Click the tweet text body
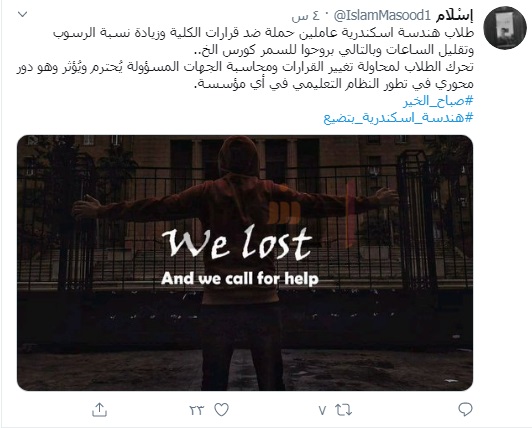 [245, 58]
